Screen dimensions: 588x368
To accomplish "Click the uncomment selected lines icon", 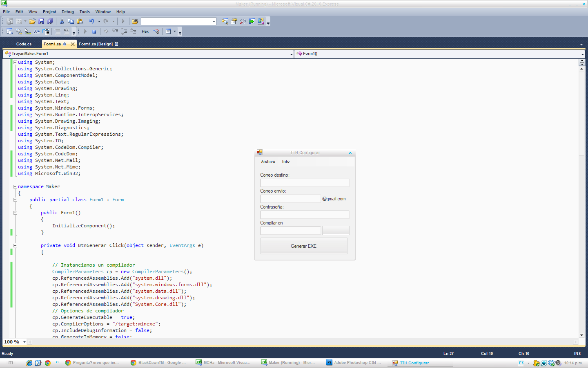I will coord(67,31).
